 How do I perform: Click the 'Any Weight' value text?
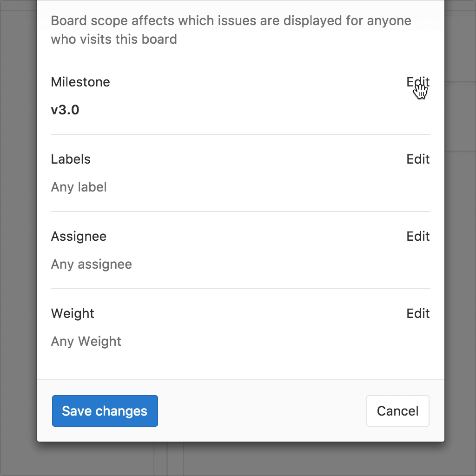click(86, 342)
